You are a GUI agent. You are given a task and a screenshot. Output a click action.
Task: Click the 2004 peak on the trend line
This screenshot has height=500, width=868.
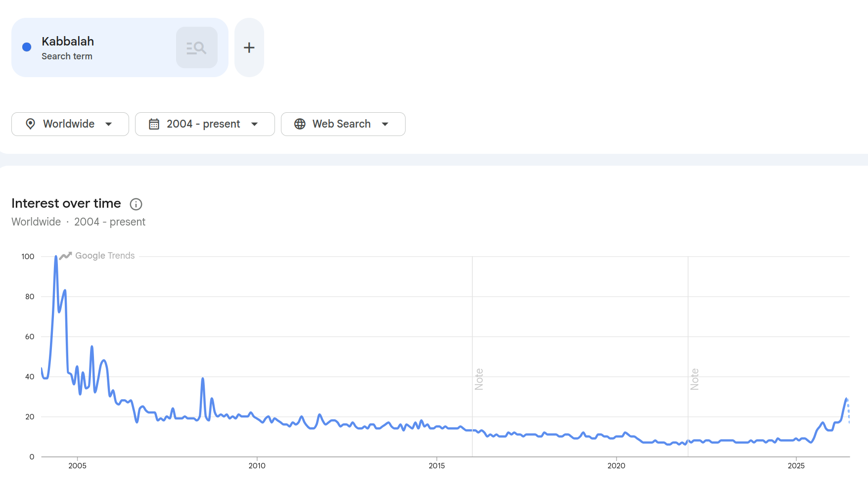pyautogui.click(x=56, y=257)
